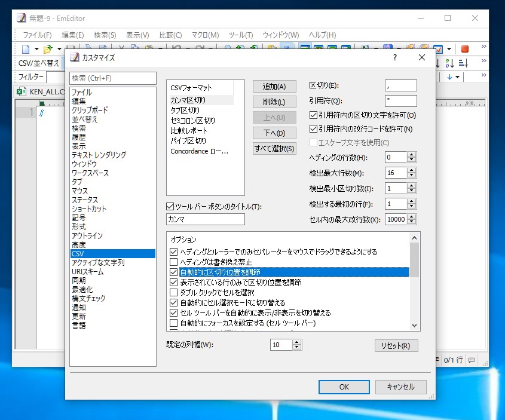Confirm the dialog with the OK button

coord(344,387)
